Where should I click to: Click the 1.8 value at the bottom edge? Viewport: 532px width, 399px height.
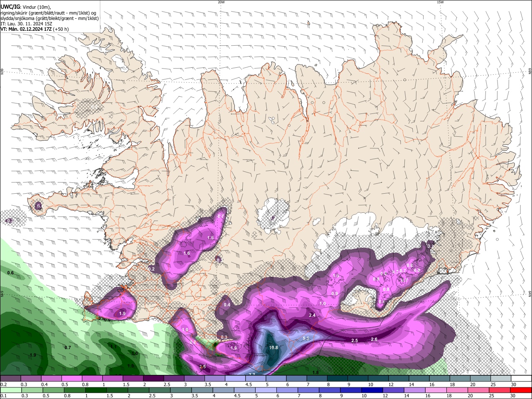point(315,373)
